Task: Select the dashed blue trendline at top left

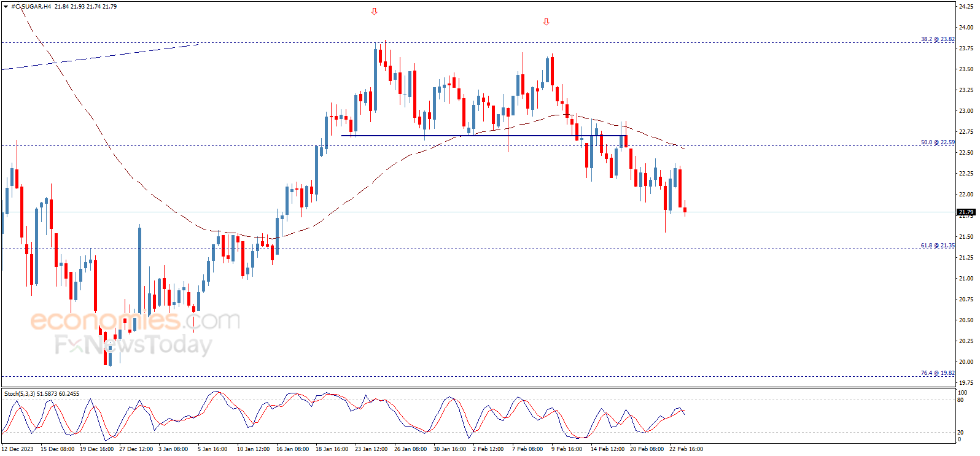Action: click(99, 56)
